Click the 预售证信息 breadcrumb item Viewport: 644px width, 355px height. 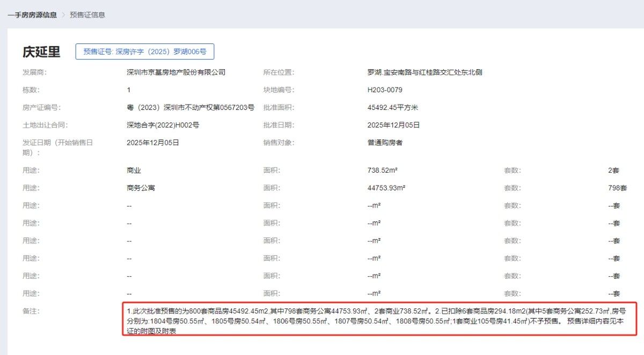pos(87,15)
